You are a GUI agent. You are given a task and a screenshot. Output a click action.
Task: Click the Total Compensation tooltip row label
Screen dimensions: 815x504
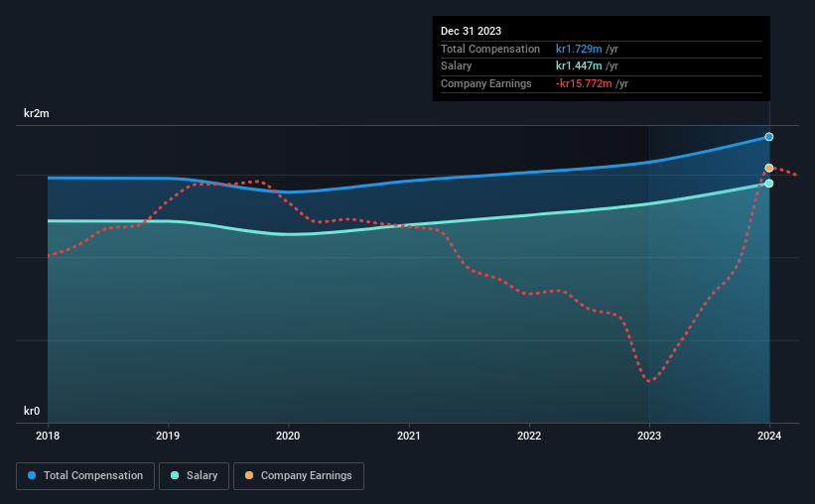click(x=490, y=49)
